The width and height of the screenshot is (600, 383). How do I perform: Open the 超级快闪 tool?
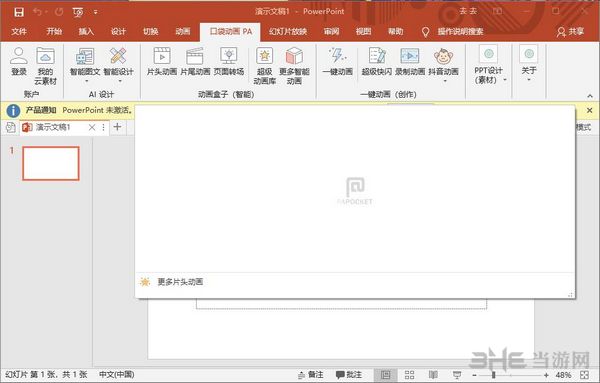377,61
